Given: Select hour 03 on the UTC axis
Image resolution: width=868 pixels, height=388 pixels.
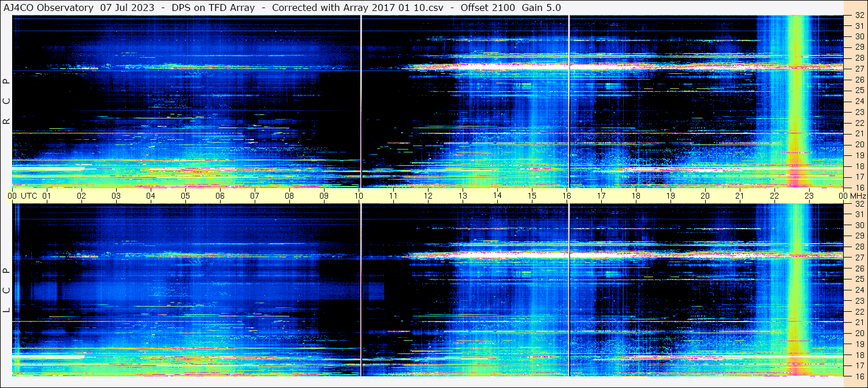Looking at the screenshot, I should [117, 196].
